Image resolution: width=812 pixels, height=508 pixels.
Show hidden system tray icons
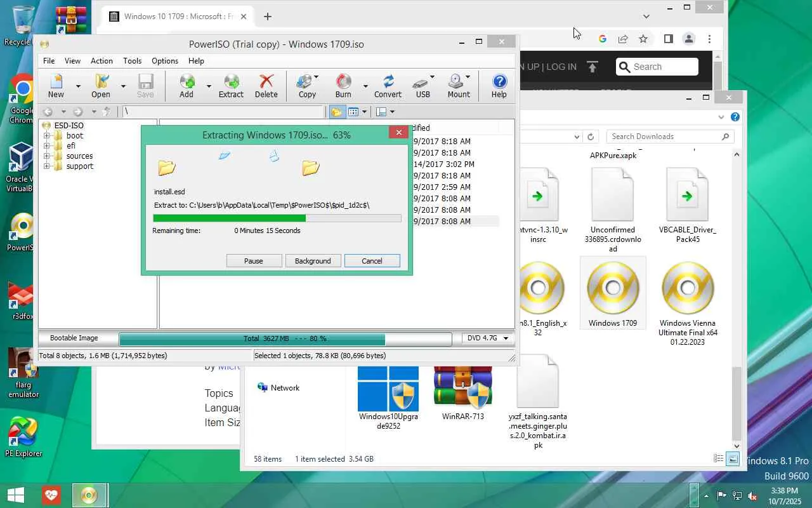(706, 496)
